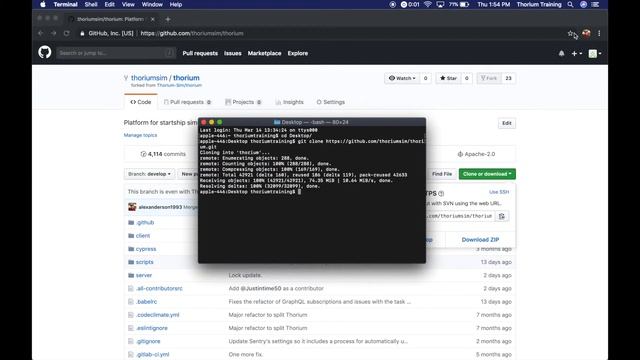Go forward in browser history
Screen dimensions: 640x360
pyautogui.click(x=53, y=33)
